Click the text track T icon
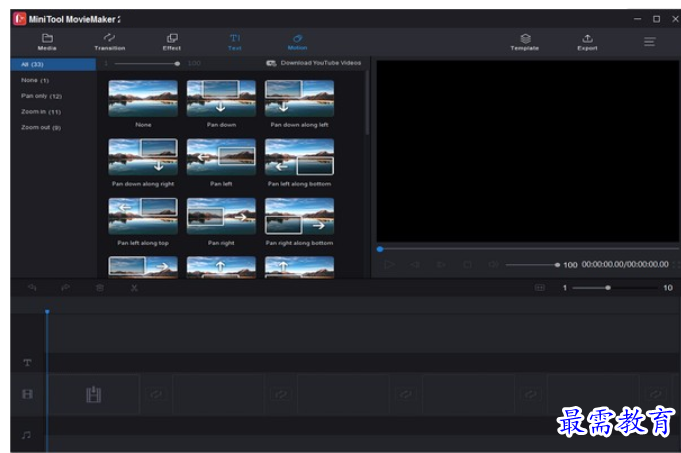The image size is (681, 453). (27, 362)
